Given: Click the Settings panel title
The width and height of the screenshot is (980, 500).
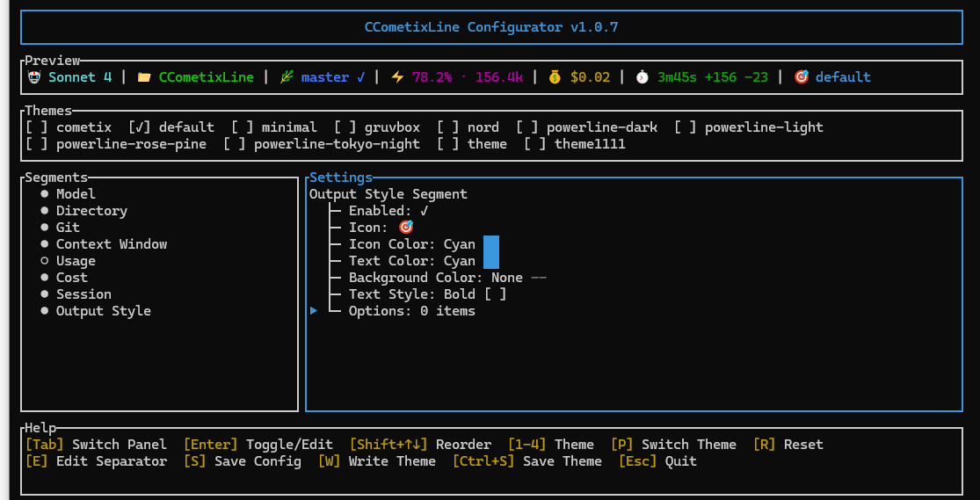Looking at the screenshot, I should tap(341, 178).
